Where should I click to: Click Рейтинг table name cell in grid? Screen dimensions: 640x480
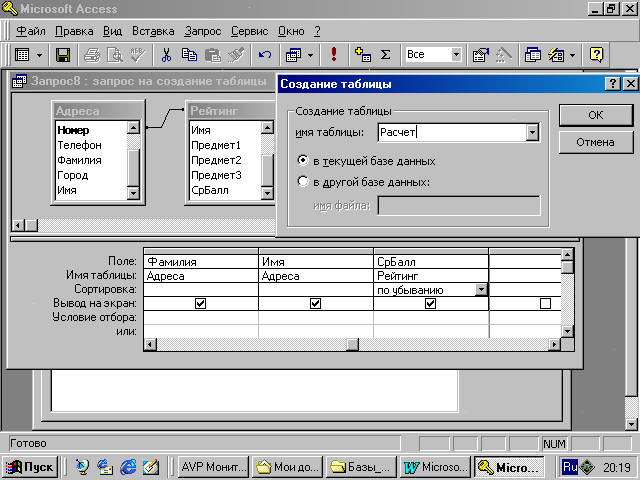(431, 276)
